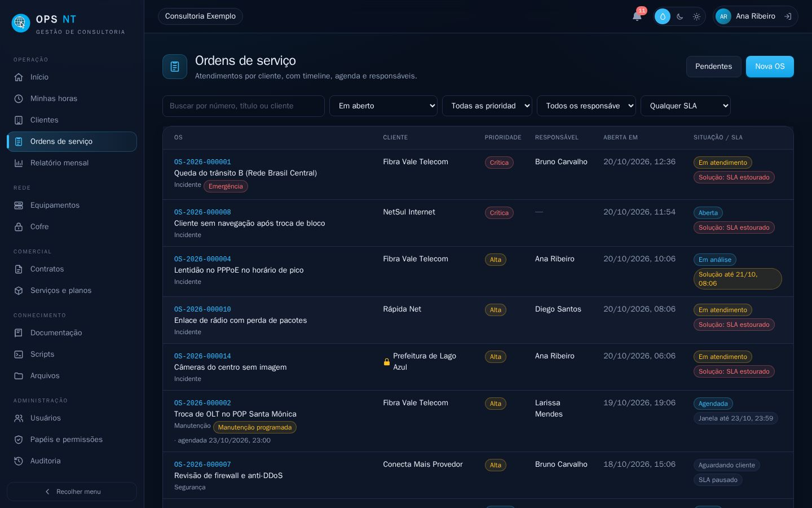Click the AR user avatar
Image resolution: width=812 pixels, height=508 pixels.
[x=723, y=16]
